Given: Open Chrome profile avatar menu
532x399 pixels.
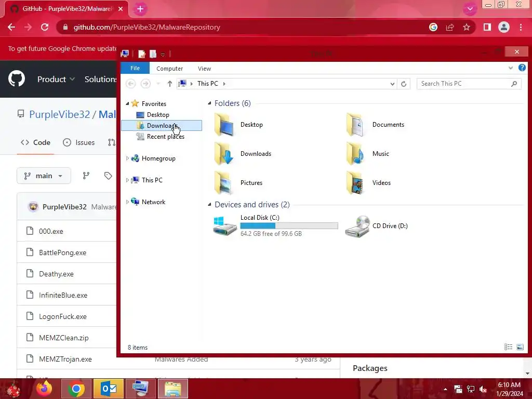Looking at the screenshot, I should [x=504, y=27].
